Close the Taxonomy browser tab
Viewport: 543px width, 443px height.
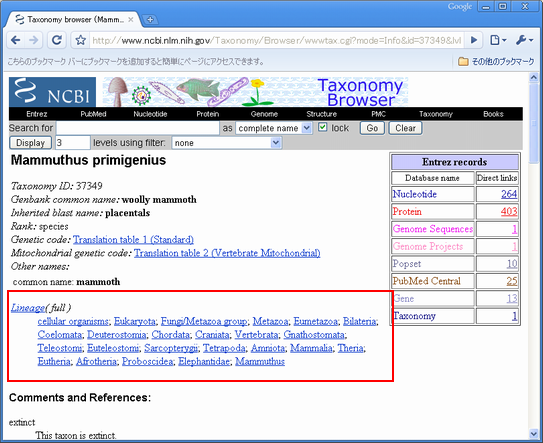(x=131, y=20)
